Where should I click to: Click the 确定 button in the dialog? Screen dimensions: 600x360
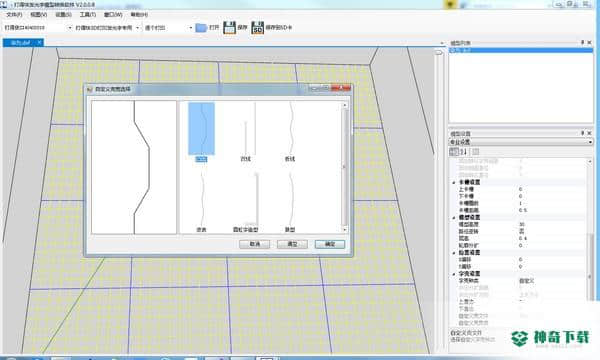click(330, 244)
